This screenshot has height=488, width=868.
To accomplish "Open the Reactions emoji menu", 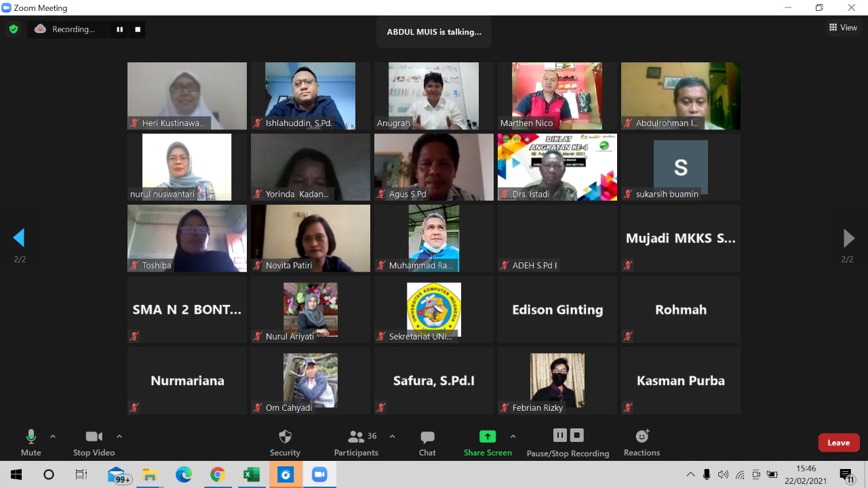I will (642, 443).
